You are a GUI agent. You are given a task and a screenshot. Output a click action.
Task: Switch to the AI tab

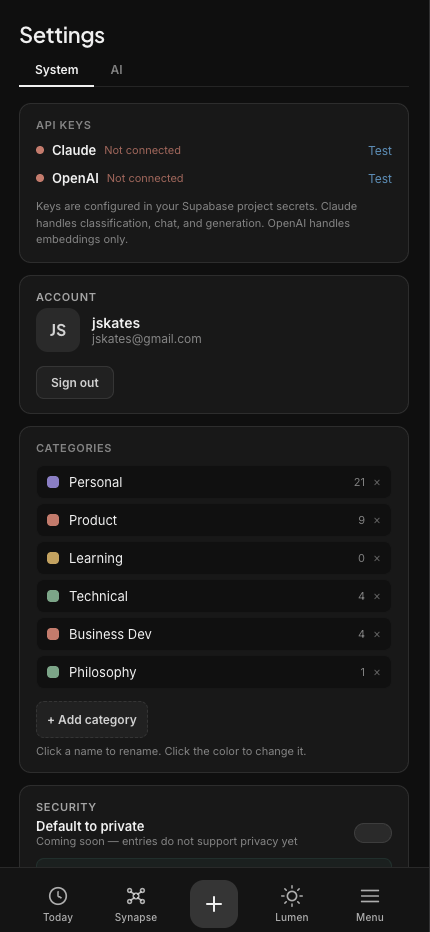pyautogui.click(x=117, y=70)
